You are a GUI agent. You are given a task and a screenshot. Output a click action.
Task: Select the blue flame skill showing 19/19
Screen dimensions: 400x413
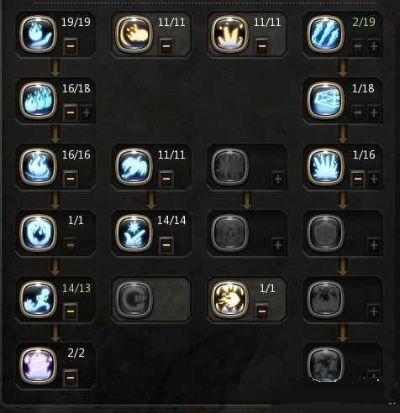(38, 34)
